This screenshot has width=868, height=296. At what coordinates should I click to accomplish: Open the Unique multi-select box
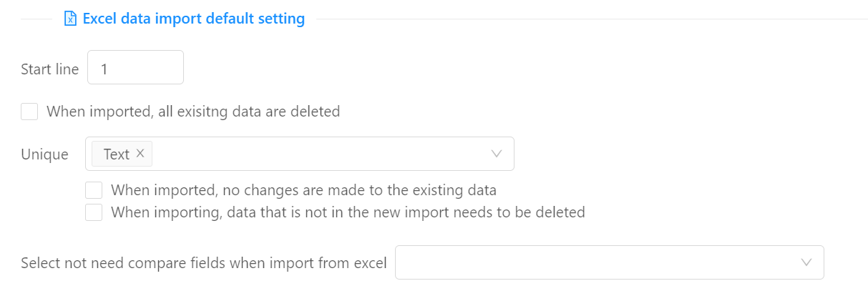point(300,154)
